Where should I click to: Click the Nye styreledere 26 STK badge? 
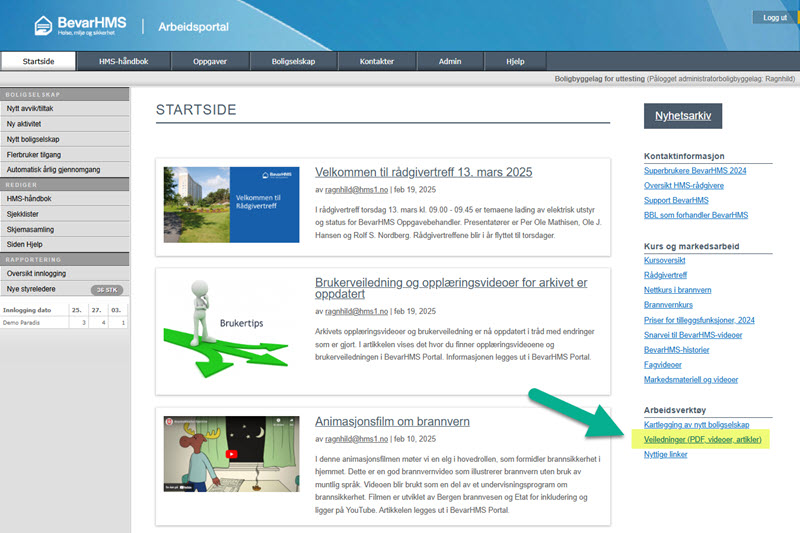click(x=107, y=290)
